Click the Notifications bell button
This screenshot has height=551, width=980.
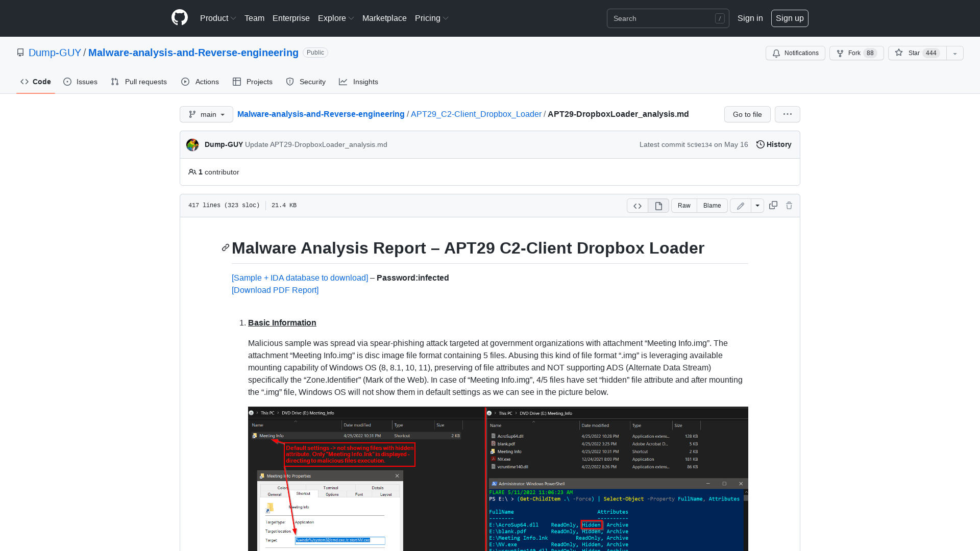click(x=795, y=53)
